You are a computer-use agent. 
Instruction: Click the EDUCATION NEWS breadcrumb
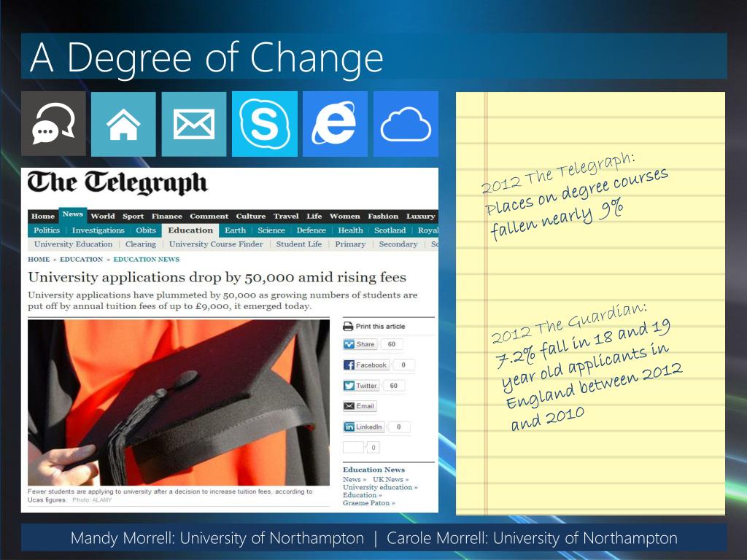click(x=146, y=260)
